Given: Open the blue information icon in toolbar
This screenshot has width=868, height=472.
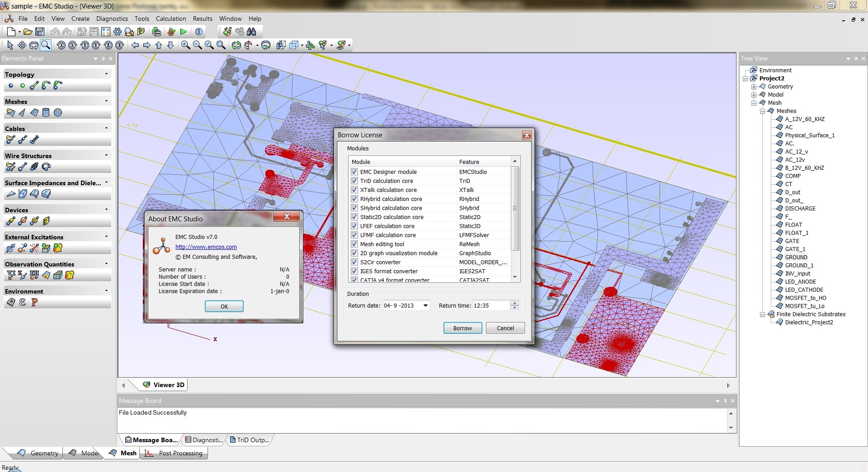Looking at the screenshot, I should 198,32.
